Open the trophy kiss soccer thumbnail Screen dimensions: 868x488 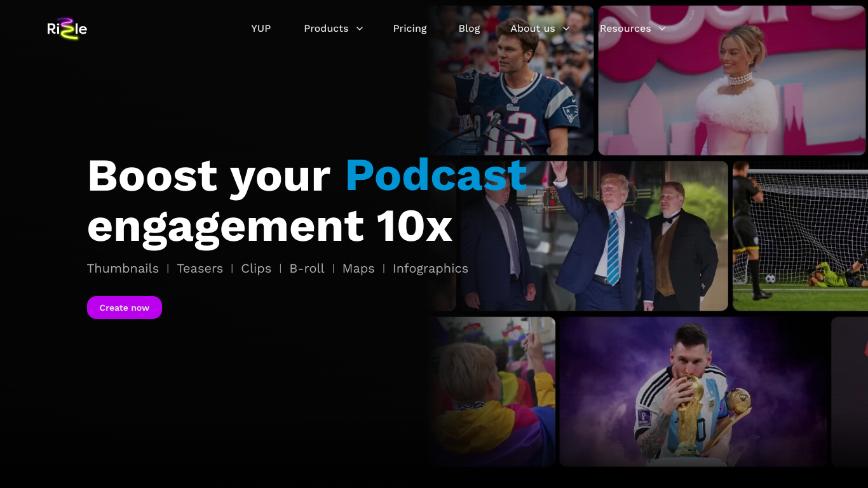693,392
